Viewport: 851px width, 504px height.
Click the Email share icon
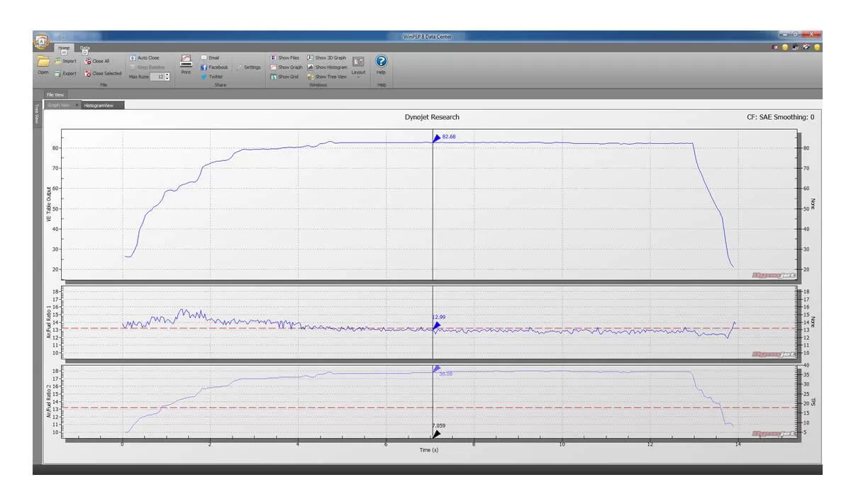tap(210, 57)
